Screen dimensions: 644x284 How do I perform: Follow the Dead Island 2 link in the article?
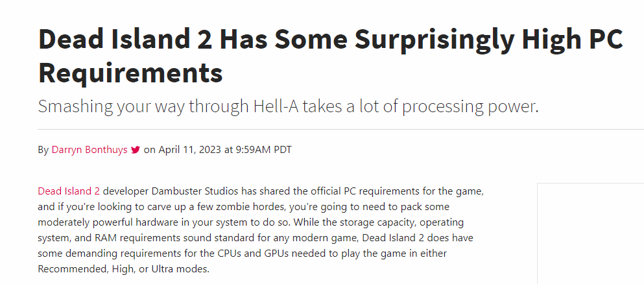tap(69, 191)
